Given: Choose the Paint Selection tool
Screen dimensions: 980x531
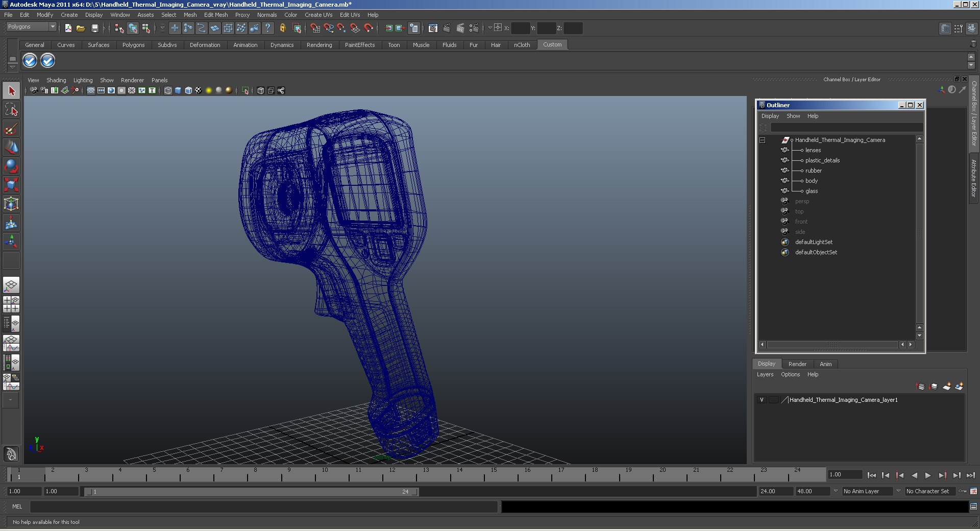Looking at the screenshot, I should pyautogui.click(x=11, y=129).
